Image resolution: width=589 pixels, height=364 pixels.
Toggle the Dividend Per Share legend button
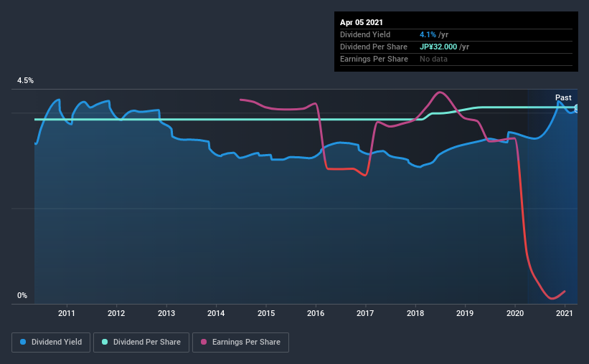141,343
